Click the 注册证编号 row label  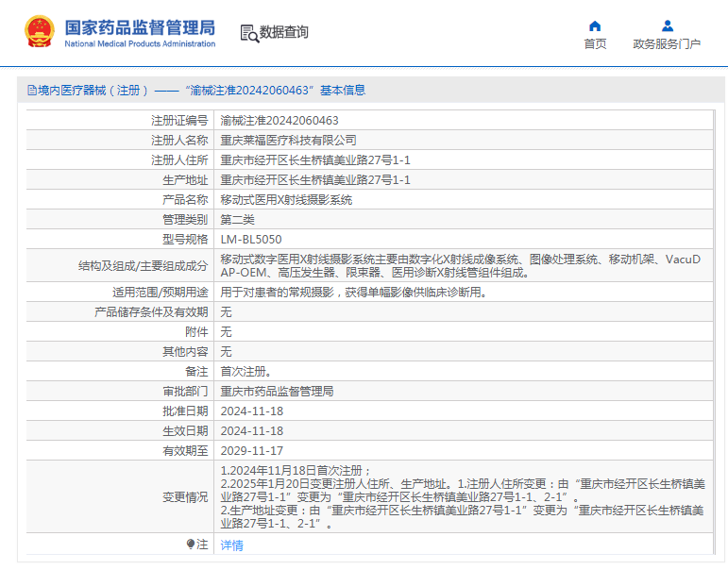pyautogui.click(x=179, y=121)
